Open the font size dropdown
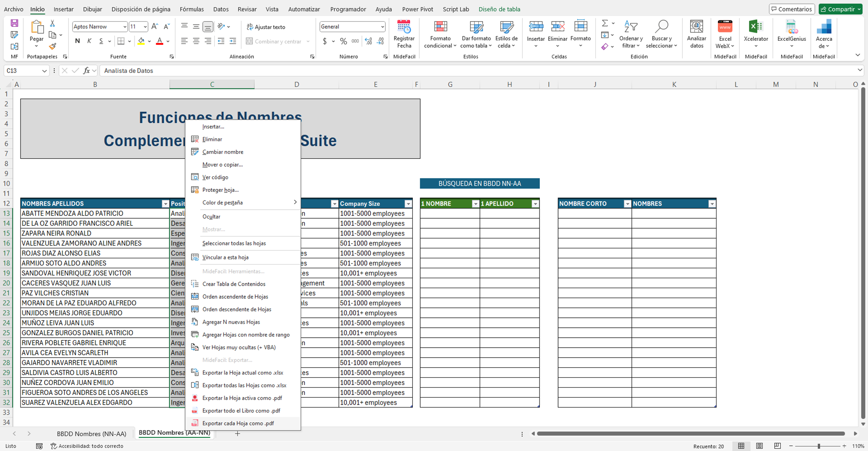The height and width of the screenshot is (451, 868). click(145, 27)
